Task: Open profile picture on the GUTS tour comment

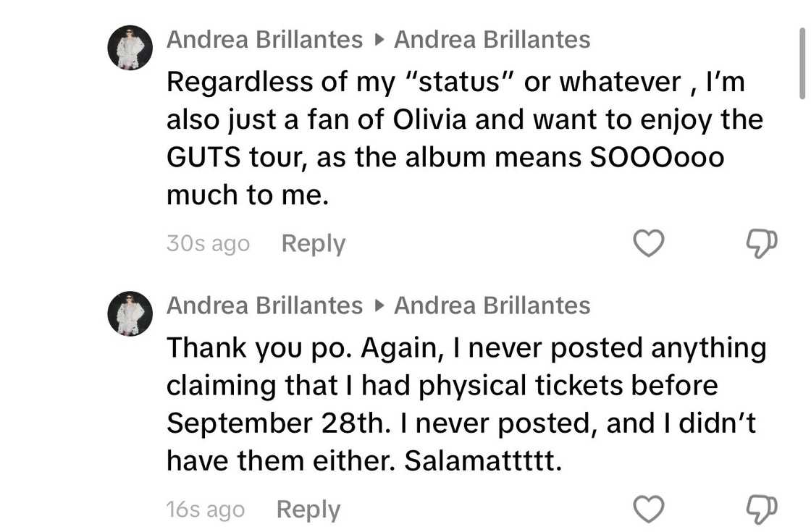Action: point(130,48)
